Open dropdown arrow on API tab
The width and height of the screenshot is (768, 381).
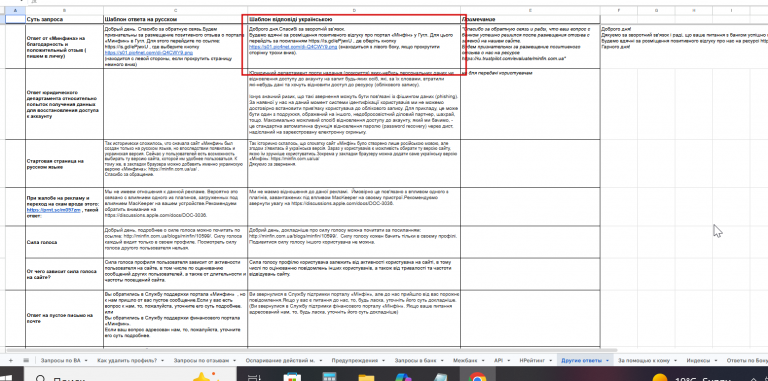coord(509,360)
